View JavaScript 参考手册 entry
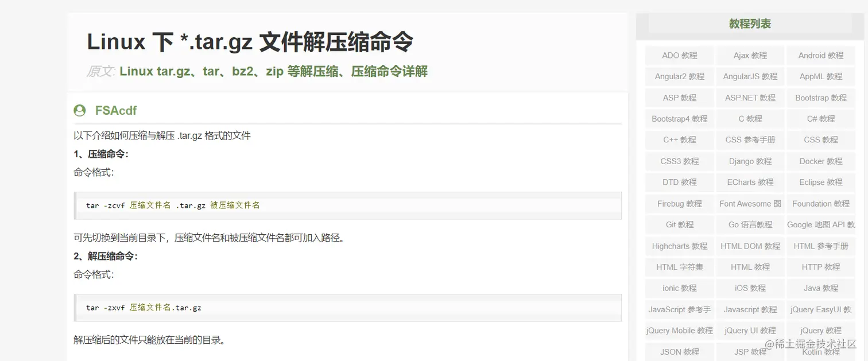 tap(680, 309)
